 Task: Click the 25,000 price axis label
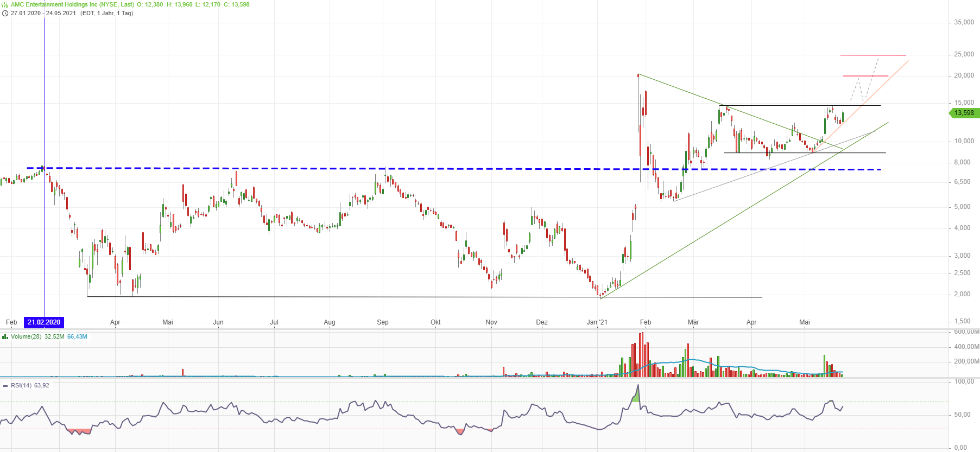coord(964,55)
